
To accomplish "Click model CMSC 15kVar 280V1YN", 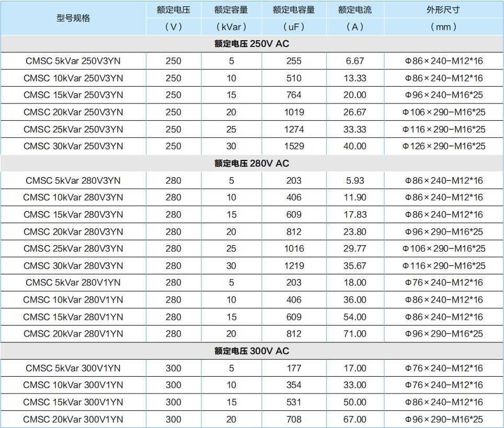I will pyautogui.click(x=73, y=317).
